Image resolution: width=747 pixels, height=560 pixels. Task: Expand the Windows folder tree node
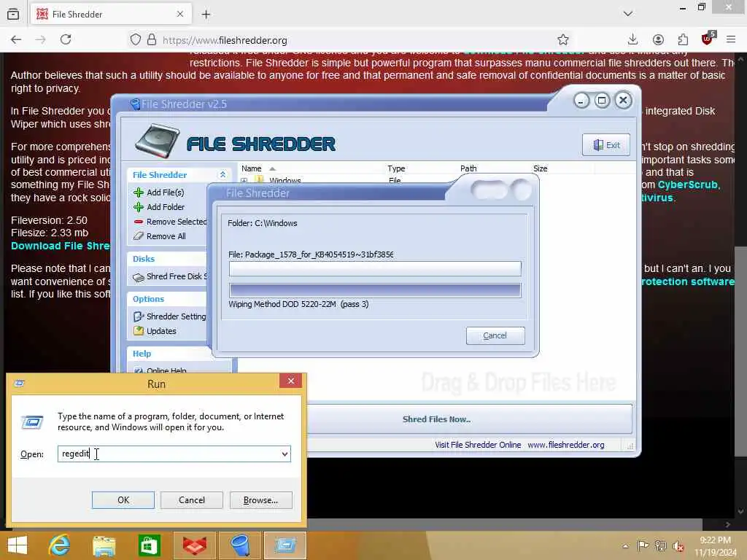[x=244, y=181]
